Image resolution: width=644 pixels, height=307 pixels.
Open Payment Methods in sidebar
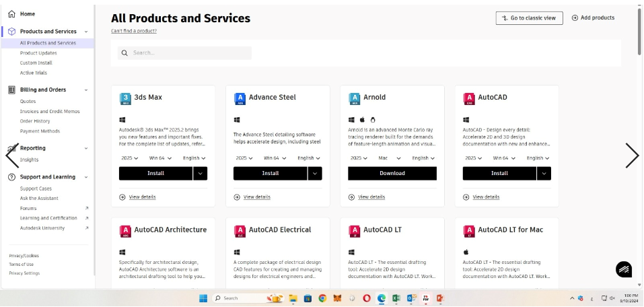point(40,131)
